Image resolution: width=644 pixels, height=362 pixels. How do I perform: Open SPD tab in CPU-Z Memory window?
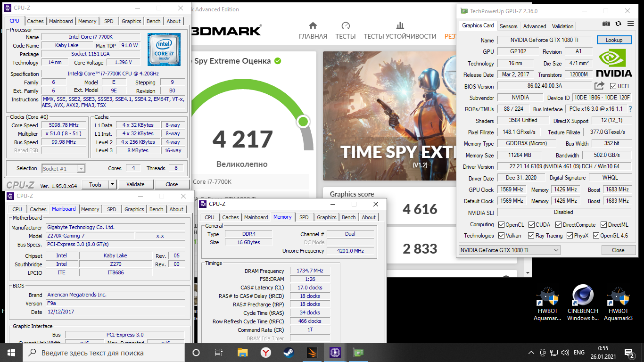304,217
